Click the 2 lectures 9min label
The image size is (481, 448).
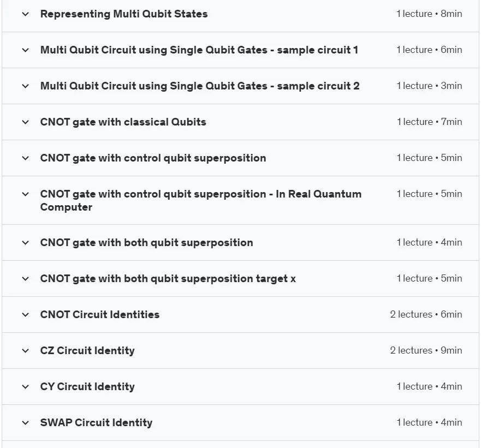pos(426,350)
